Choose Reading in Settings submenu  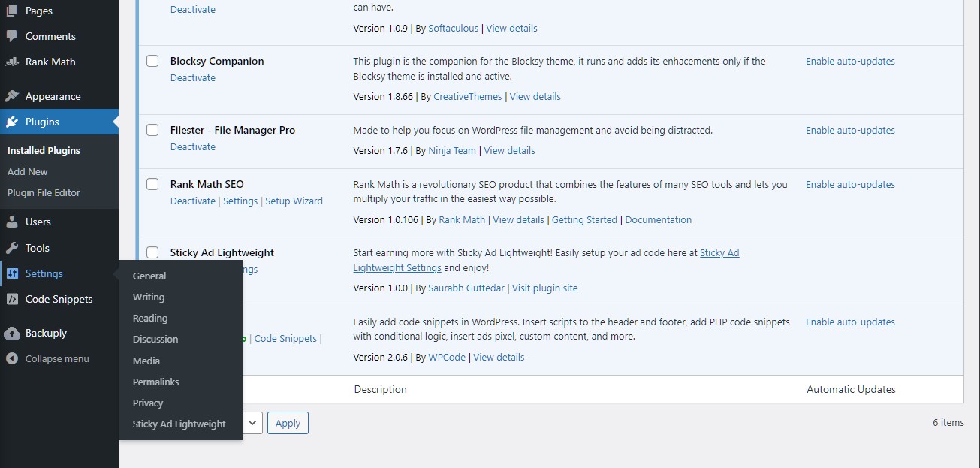click(150, 318)
